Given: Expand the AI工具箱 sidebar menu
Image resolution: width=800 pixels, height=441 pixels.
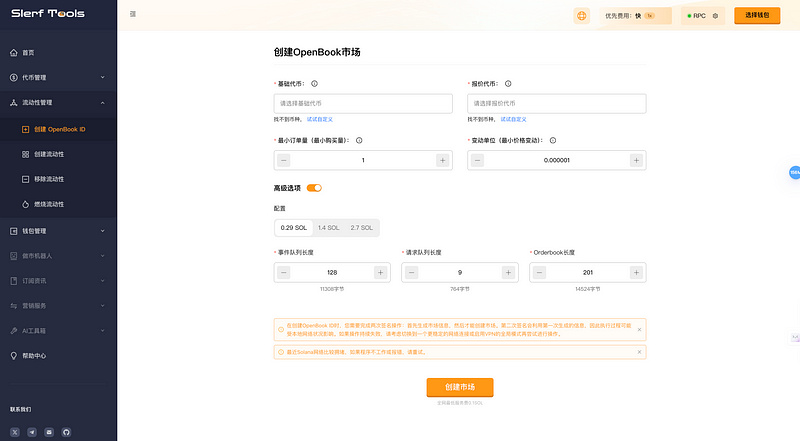Looking at the screenshot, I should tap(58, 331).
